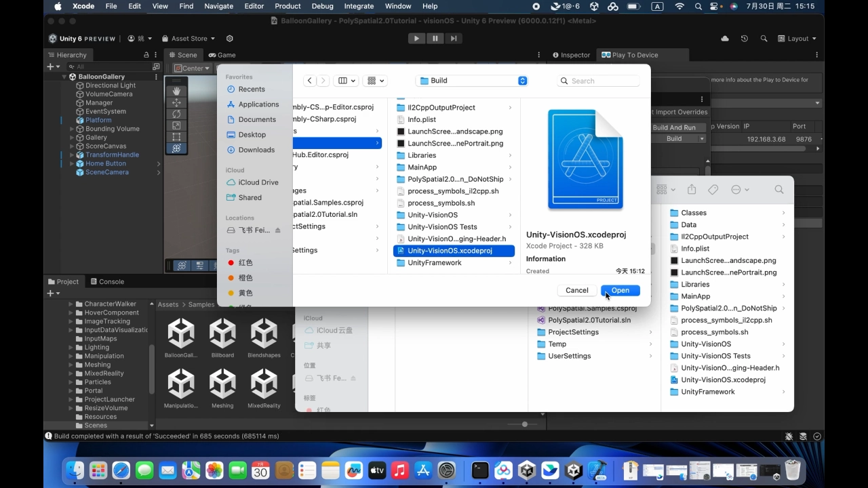Open Safari from the Dock
Screen dimensions: 868x488
(121, 470)
